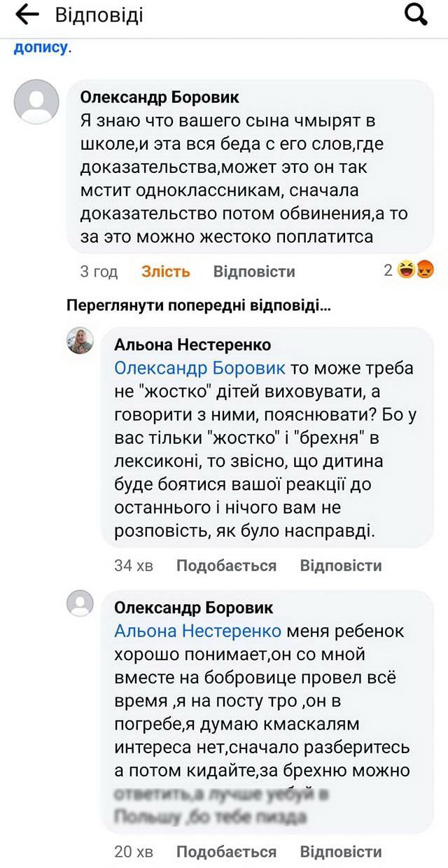Screen dimensions: 448x868
Task: Tap the small avatar beside the last reply
Action: (80, 603)
